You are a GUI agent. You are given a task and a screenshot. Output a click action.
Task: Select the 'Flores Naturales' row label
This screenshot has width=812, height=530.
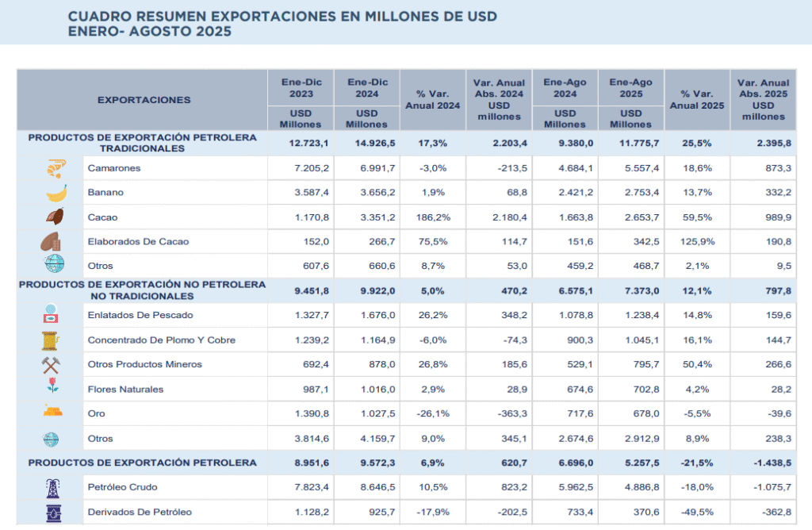click(125, 389)
